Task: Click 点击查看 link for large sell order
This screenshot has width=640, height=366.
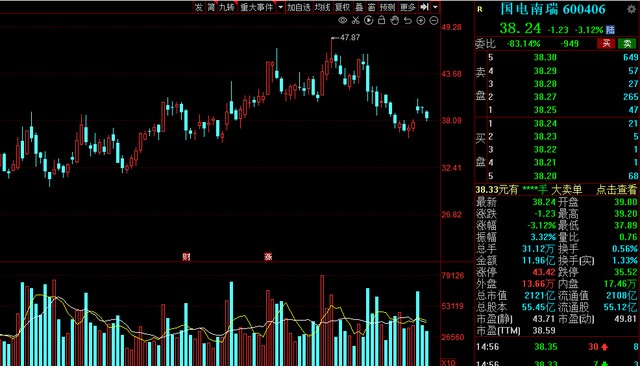Action: coord(616,189)
